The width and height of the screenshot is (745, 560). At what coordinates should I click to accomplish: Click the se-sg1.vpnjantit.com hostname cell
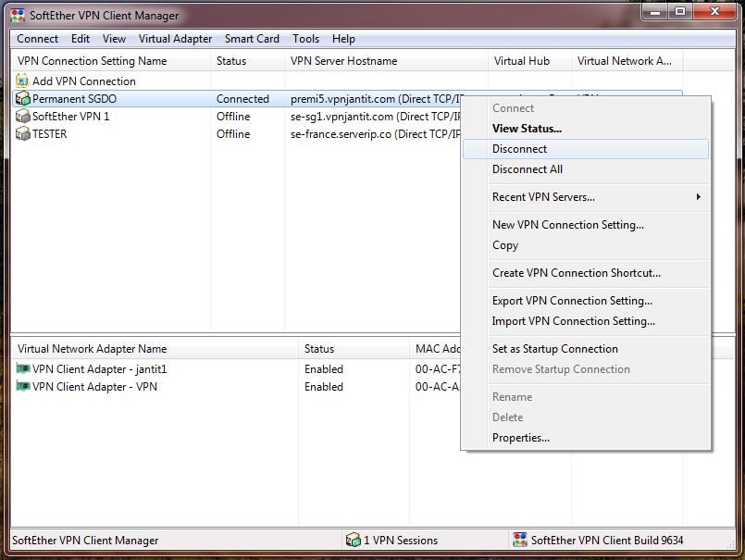[376, 117]
